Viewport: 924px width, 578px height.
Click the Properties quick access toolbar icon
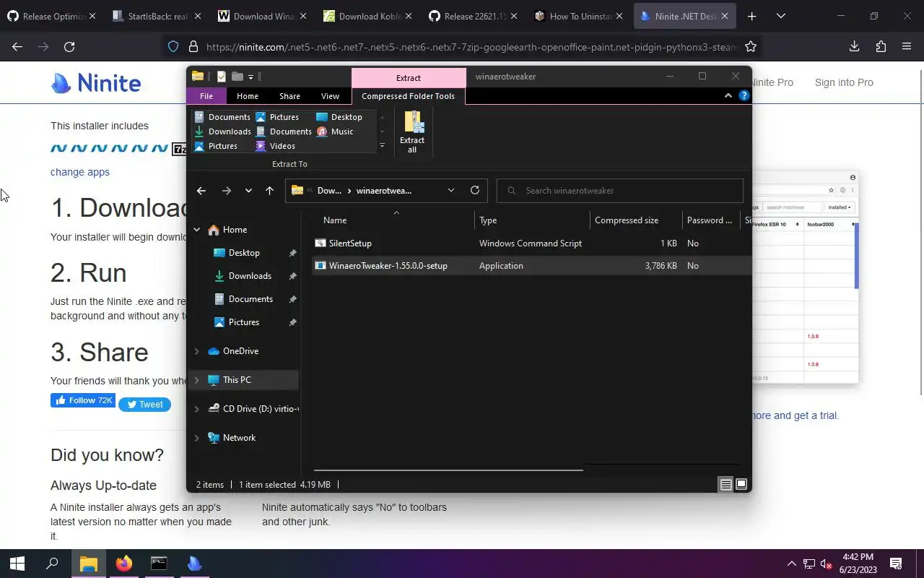[222, 77]
